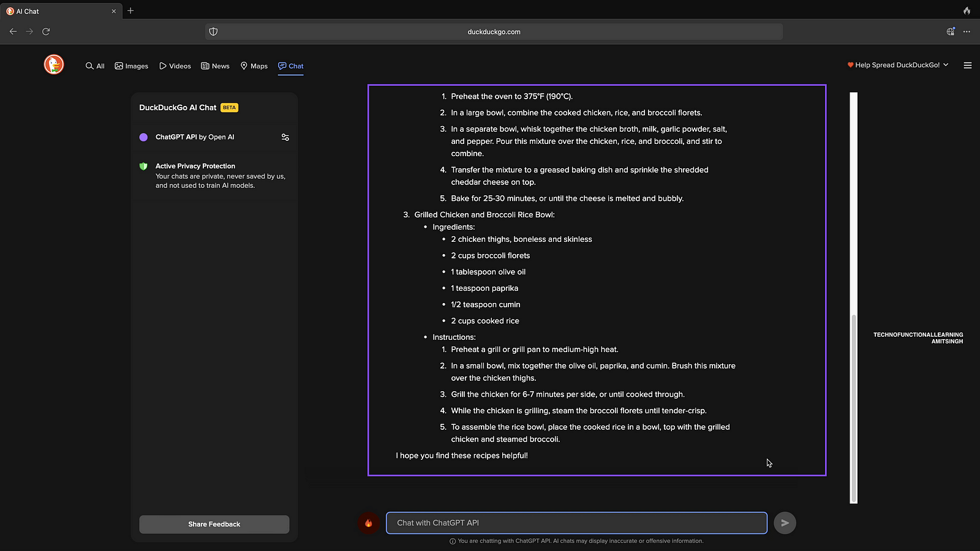Switch to the Videos search tab
980x551 pixels.
click(x=175, y=66)
